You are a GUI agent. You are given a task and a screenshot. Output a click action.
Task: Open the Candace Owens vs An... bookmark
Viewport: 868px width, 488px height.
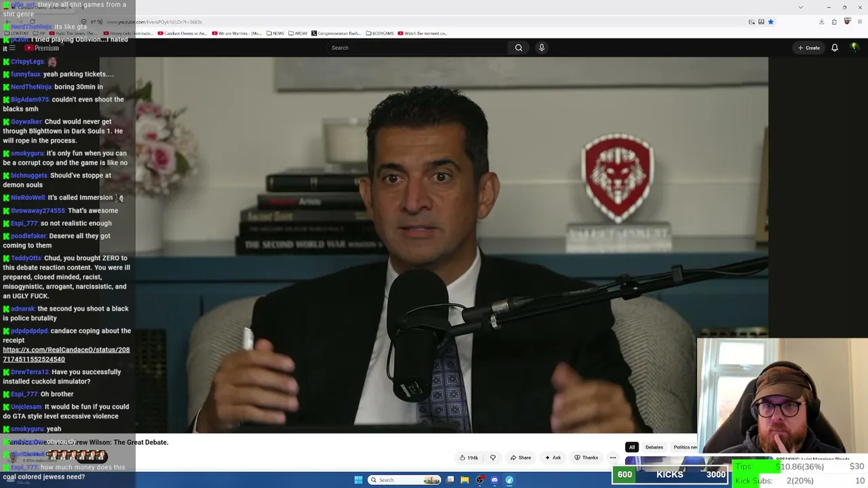coord(182,33)
